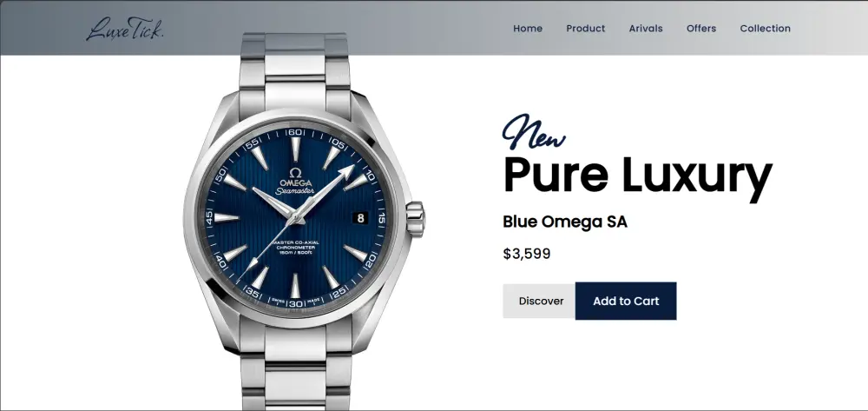Navigate to the Collection menu item

click(x=765, y=29)
